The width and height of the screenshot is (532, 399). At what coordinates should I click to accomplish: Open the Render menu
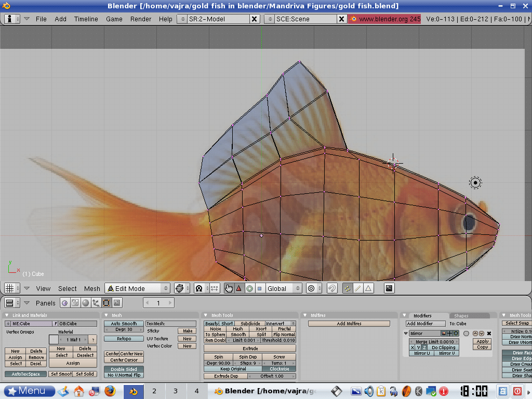click(x=141, y=19)
